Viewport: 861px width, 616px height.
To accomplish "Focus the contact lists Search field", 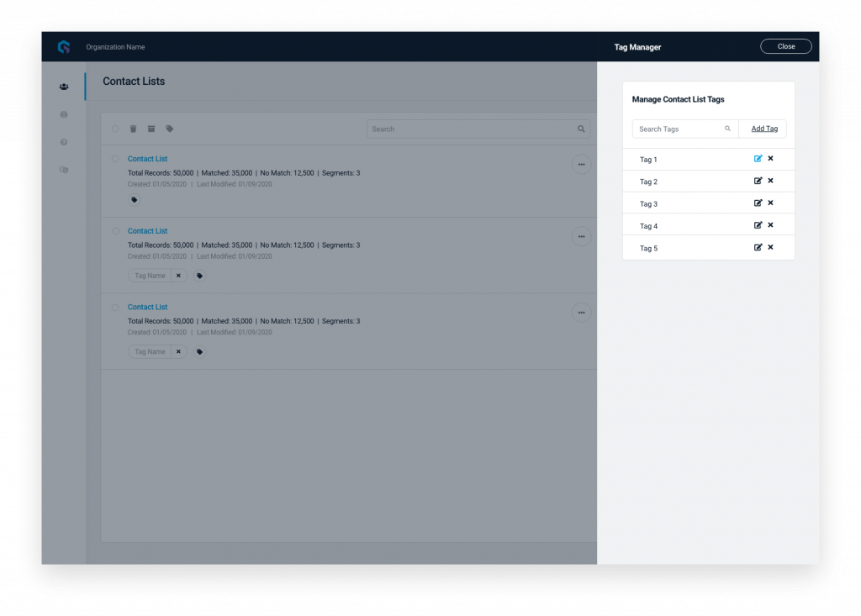I will [478, 129].
